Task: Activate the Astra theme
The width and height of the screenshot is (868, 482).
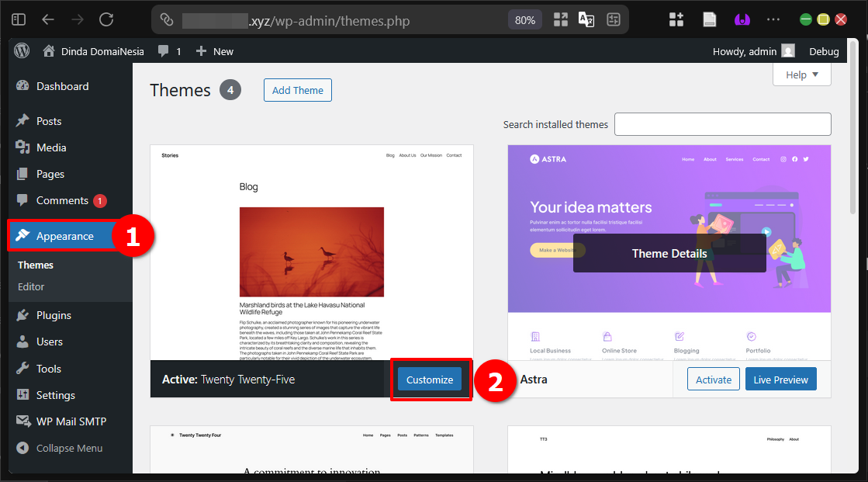Action: tap(713, 380)
